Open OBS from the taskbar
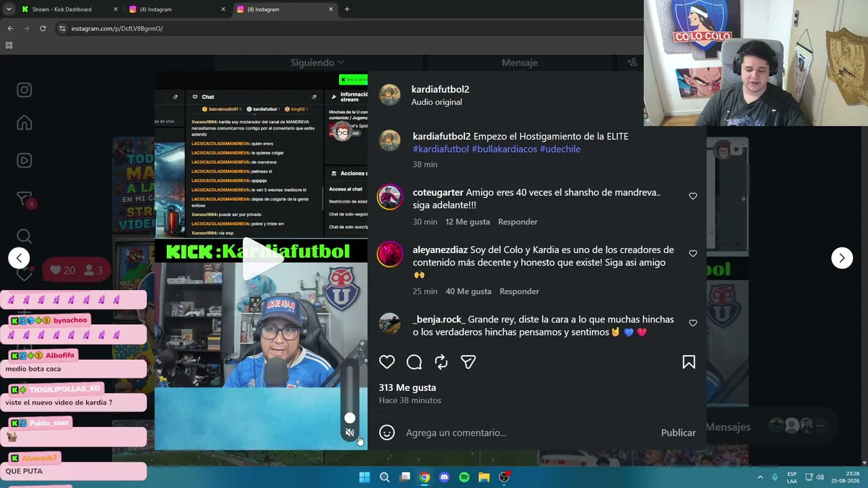The width and height of the screenshot is (868, 488). tap(504, 477)
